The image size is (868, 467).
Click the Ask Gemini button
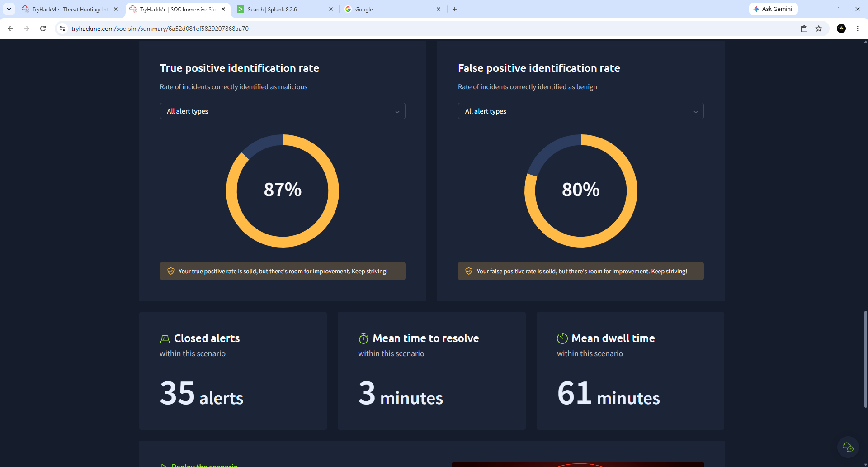click(774, 9)
